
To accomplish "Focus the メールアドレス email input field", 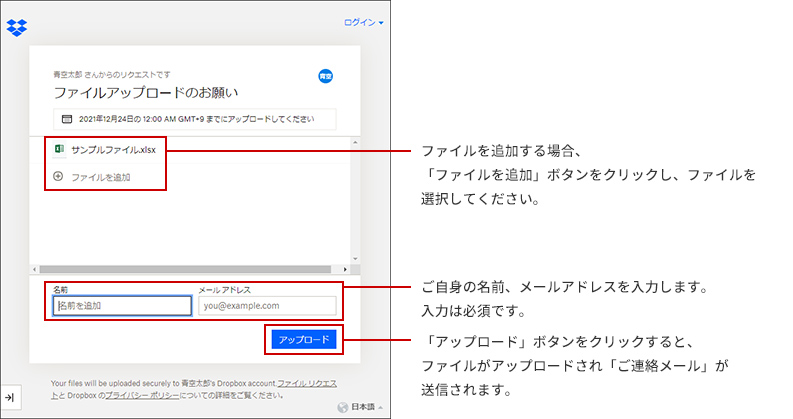I will pos(267,306).
